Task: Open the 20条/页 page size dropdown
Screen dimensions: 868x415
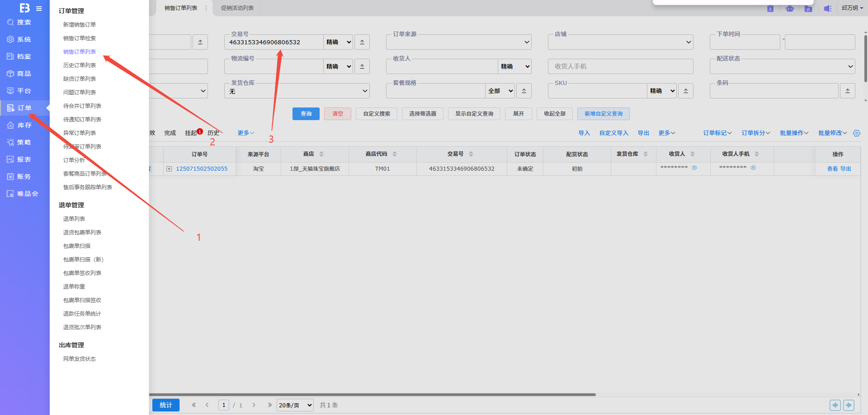Action: [x=295, y=405]
